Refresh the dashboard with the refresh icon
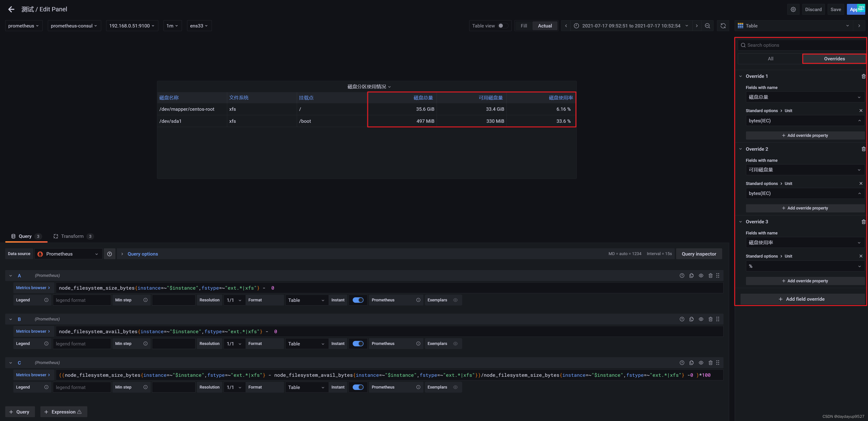The width and height of the screenshot is (868, 421). [723, 26]
